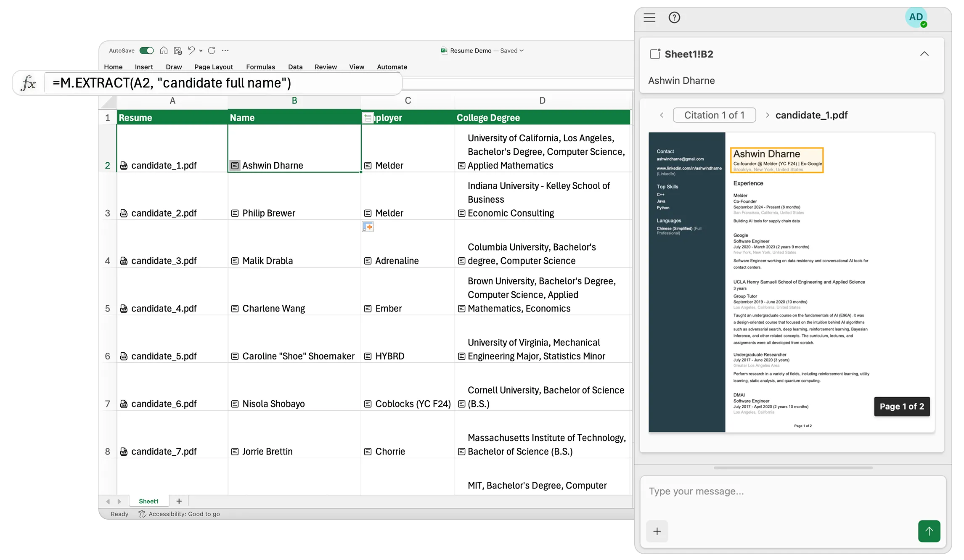Click the citation icon beside Malik Drabla
The width and height of the screenshot is (964, 560).
tap(235, 261)
